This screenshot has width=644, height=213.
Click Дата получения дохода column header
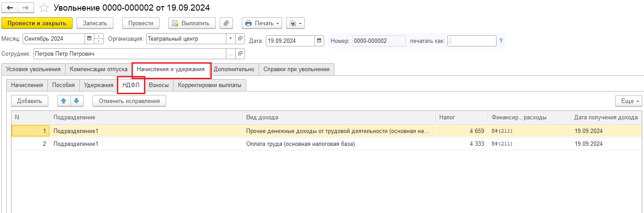606,118
